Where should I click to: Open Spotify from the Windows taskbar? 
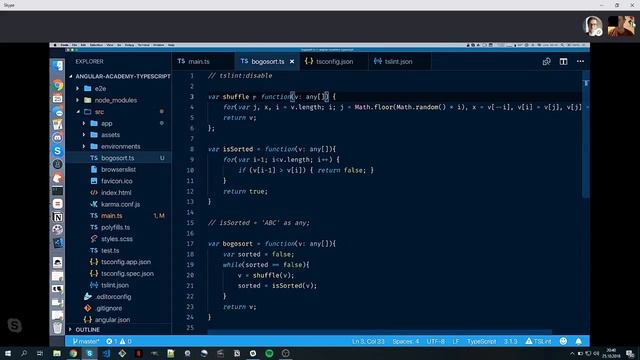coord(269,353)
